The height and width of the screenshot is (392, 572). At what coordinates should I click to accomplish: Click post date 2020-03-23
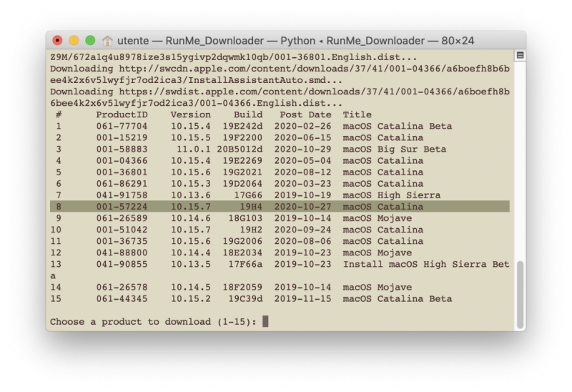coord(302,184)
